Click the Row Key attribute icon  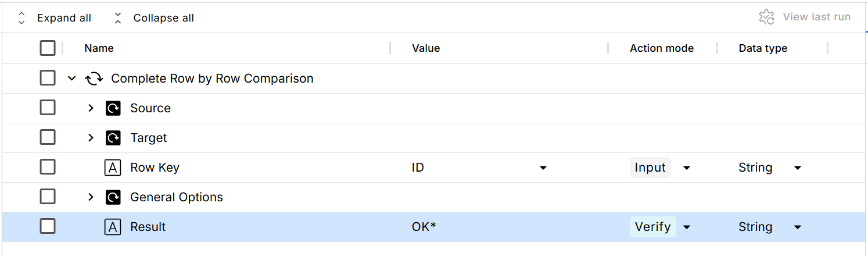113,168
